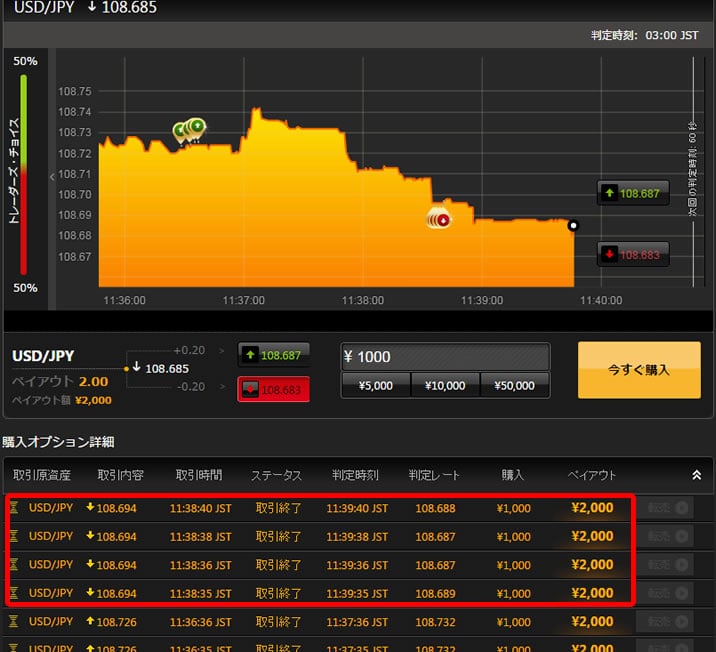This screenshot has height=652, width=716.
Task: Click ¥2,000 payout in 11:38:40 JST row
Action: (592, 507)
